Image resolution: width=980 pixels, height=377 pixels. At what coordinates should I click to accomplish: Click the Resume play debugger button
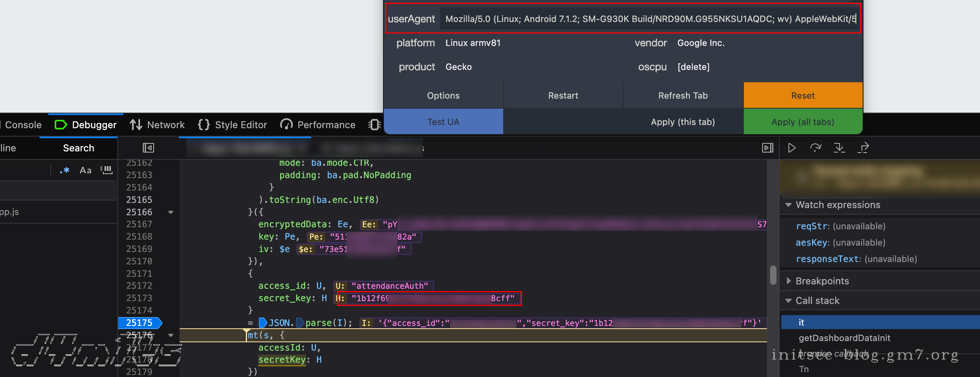click(792, 148)
